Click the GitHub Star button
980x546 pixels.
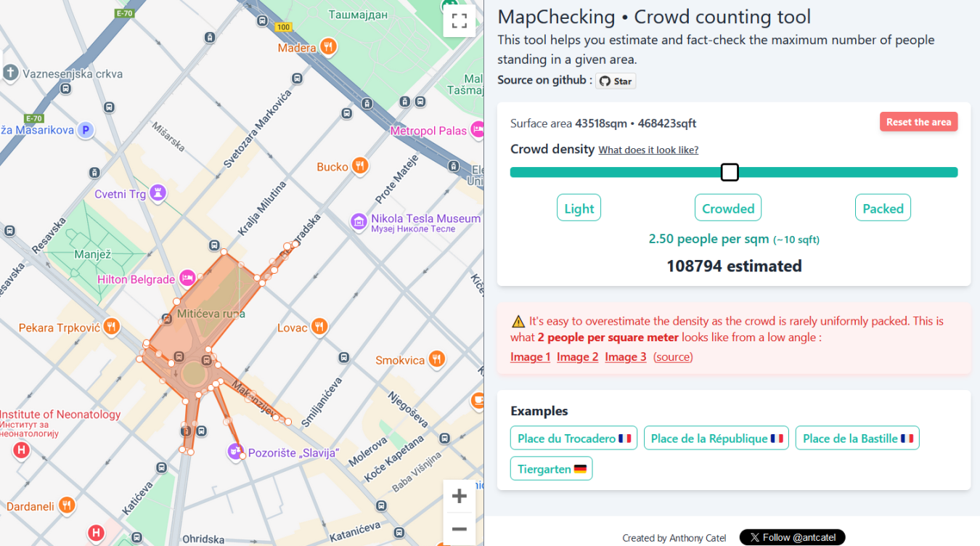[x=616, y=81]
